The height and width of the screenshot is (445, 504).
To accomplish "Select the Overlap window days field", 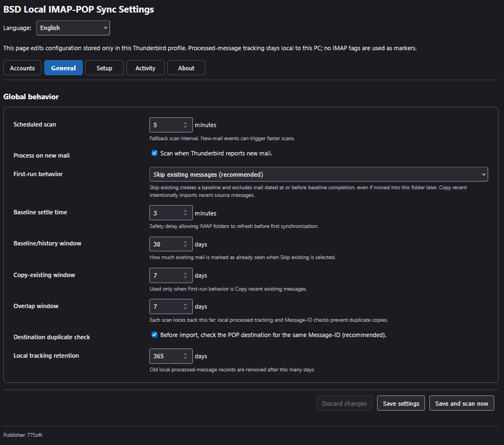I will click(x=171, y=306).
